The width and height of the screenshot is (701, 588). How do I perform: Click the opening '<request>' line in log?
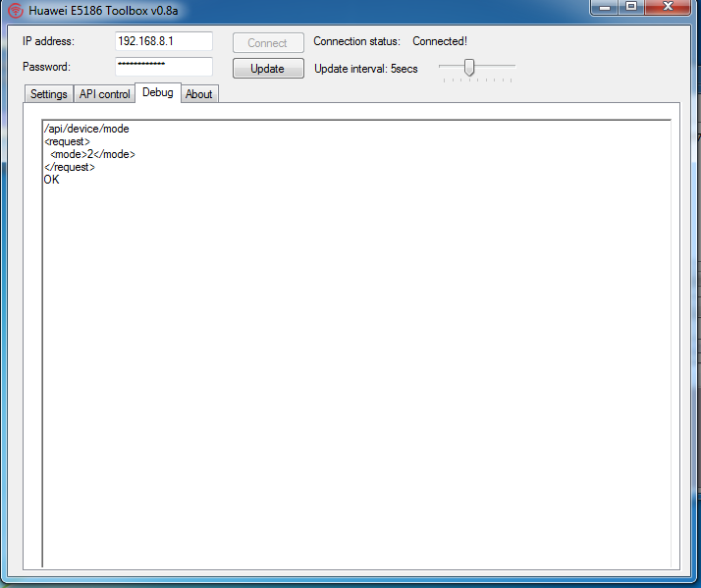coord(67,141)
